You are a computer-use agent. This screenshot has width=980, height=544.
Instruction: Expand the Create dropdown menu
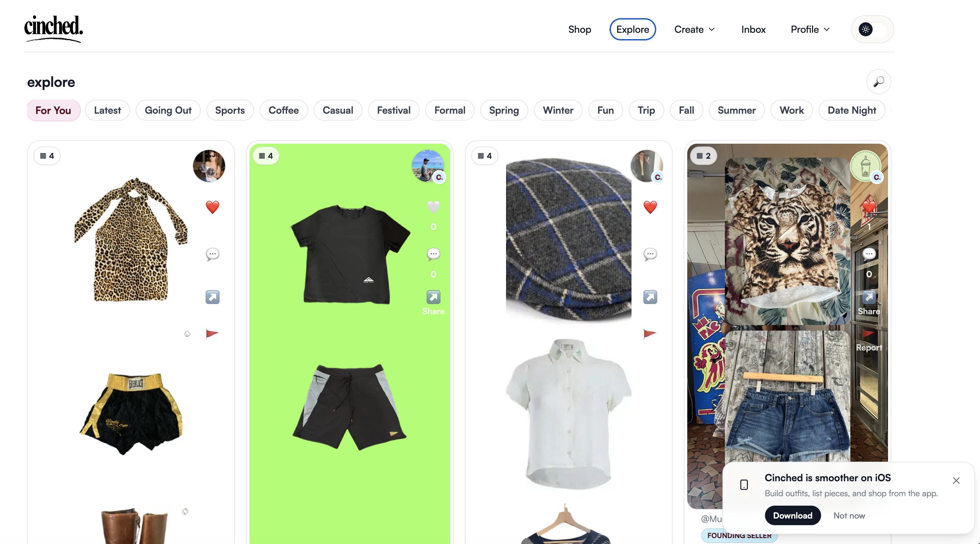[x=695, y=29]
